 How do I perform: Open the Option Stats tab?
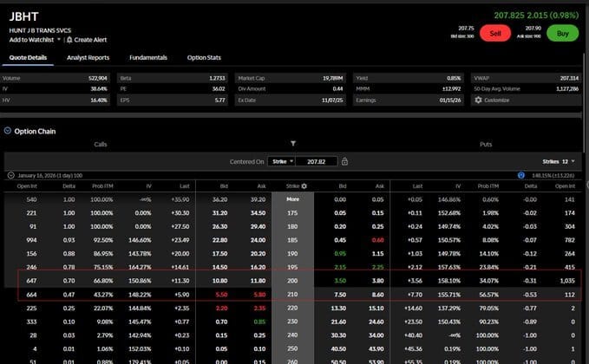pyautogui.click(x=204, y=57)
